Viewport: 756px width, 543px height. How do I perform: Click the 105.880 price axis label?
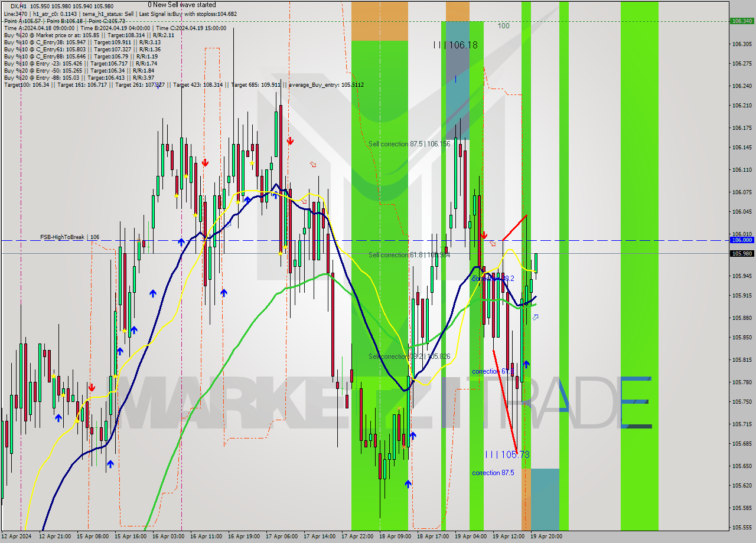742,318
